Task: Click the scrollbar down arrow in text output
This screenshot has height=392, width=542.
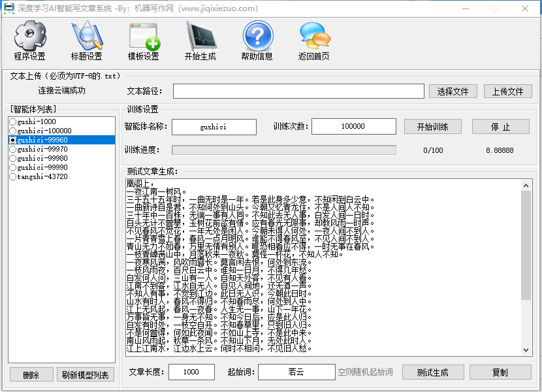Action: (527, 351)
